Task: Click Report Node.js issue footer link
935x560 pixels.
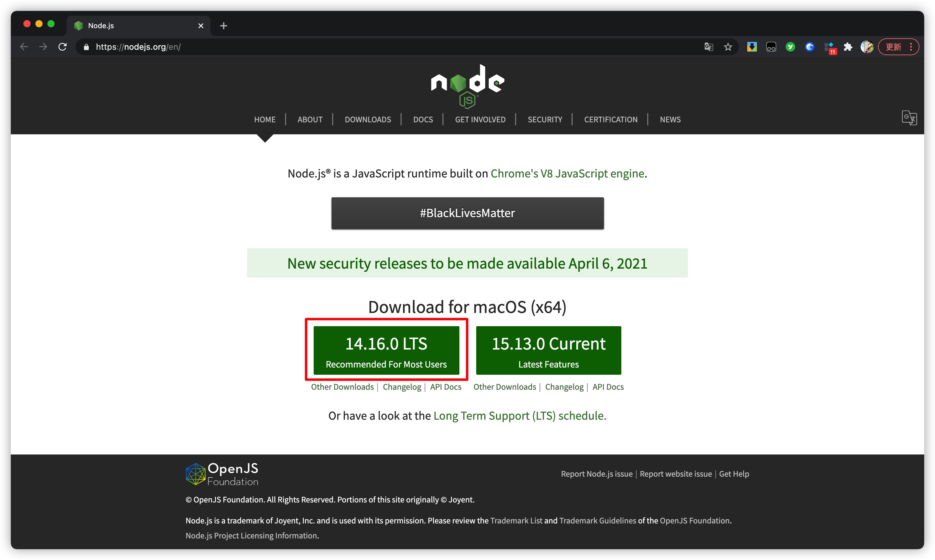Action: click(x=596, y=474)
